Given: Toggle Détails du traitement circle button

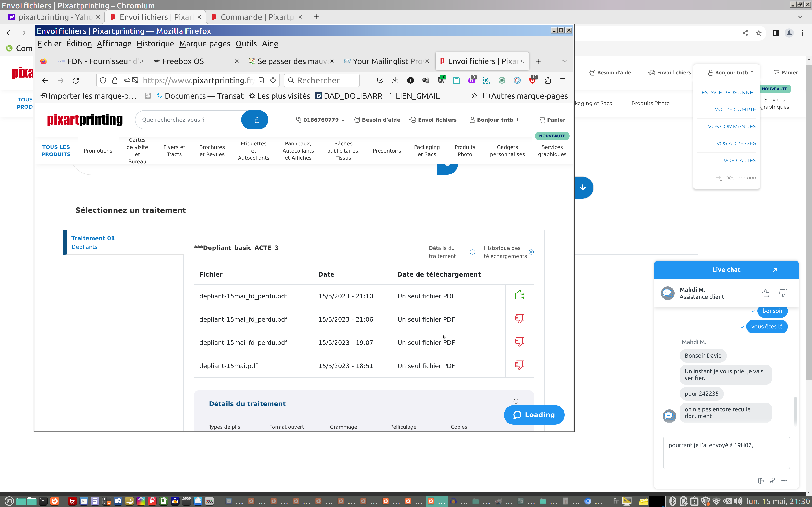Looking at the screenshot, I should (472, 252).
